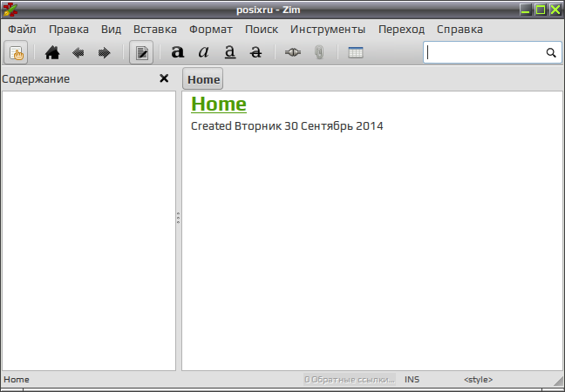The image size is (565, 392).
Task: Click the Home path bar button
Action: [203, 78]
